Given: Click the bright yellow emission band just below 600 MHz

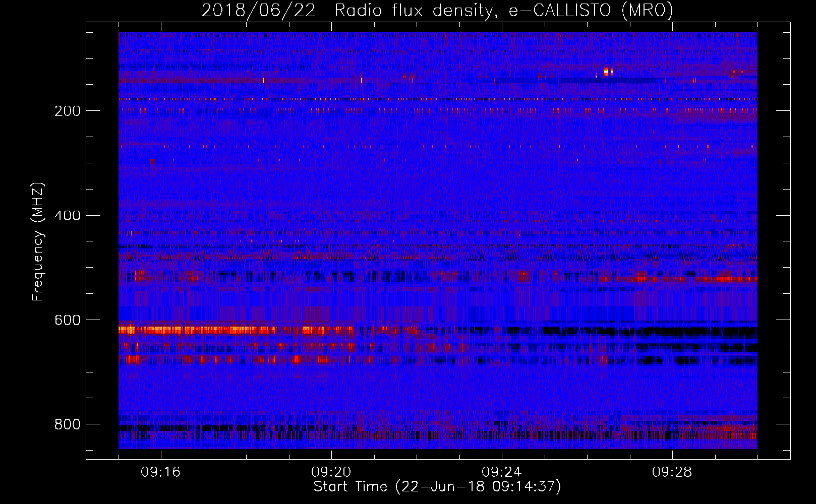Looking at the screenshot, I should [x=237, y=331].
